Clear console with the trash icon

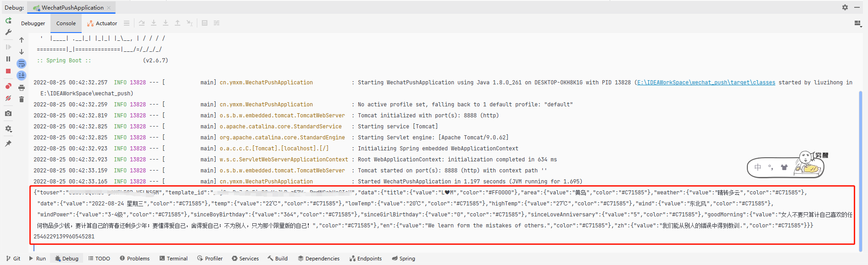pos(22,99)
